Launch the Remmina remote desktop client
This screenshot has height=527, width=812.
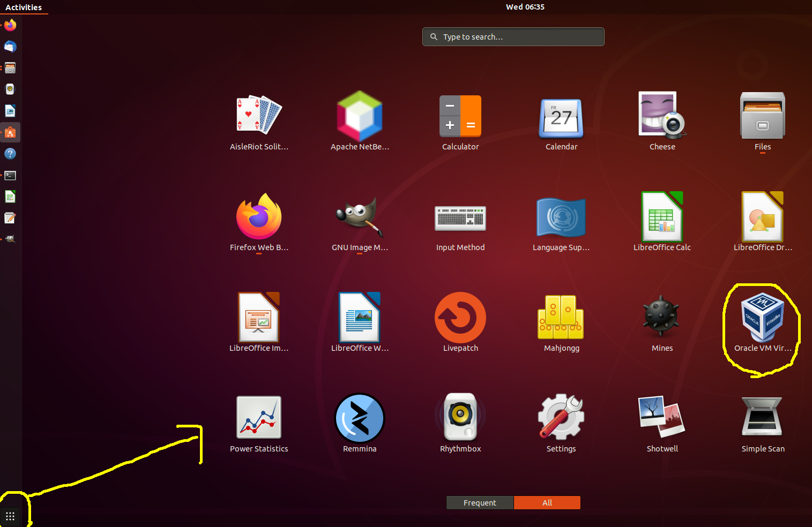pyautogui.click(x=360, y=424)
